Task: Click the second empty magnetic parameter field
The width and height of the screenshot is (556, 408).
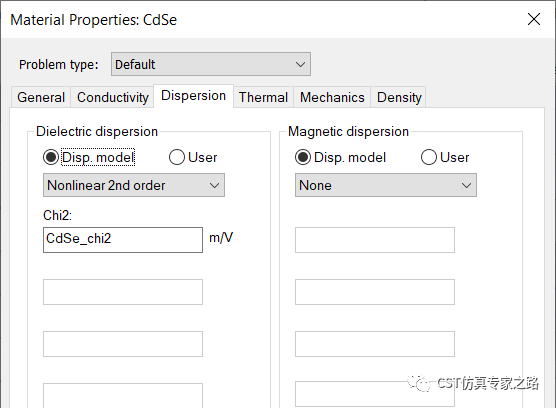Action: [x=375, y=292]
